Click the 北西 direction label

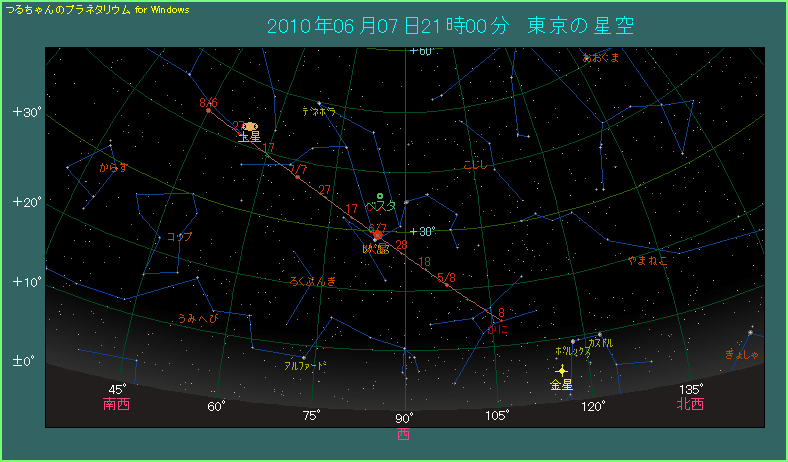(x=690, y=405)
